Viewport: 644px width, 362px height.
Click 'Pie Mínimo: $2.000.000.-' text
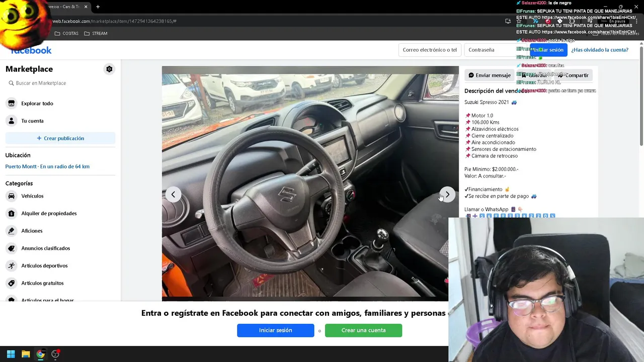491,169
